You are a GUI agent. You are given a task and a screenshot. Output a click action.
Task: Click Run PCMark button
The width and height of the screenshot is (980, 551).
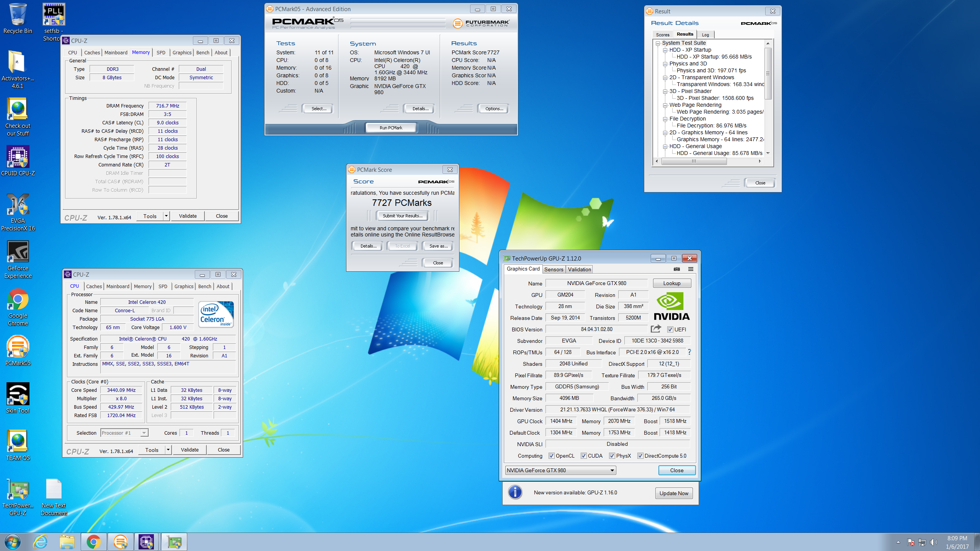(x=391, y=128)
